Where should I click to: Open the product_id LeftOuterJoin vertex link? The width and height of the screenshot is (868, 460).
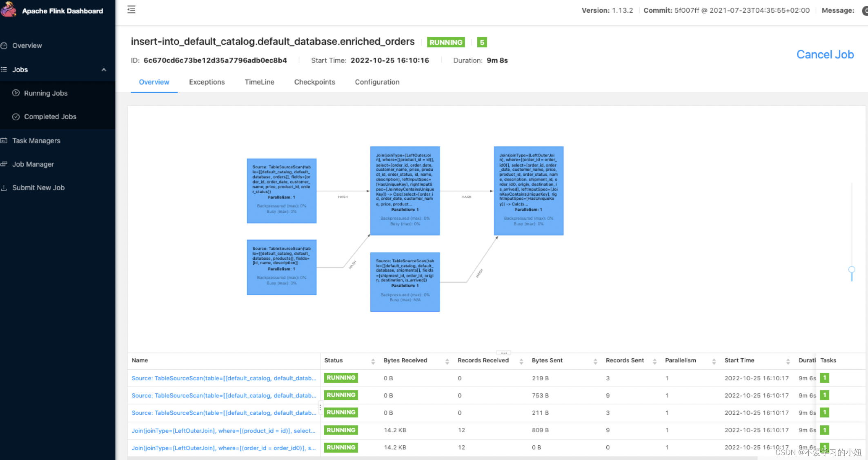click(x=223, y=431)
